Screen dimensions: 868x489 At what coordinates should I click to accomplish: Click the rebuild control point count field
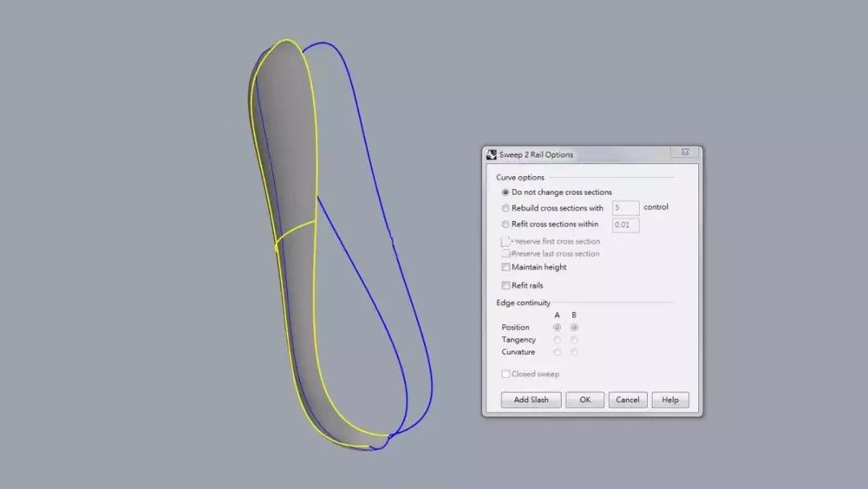click(x=625, y=208)
